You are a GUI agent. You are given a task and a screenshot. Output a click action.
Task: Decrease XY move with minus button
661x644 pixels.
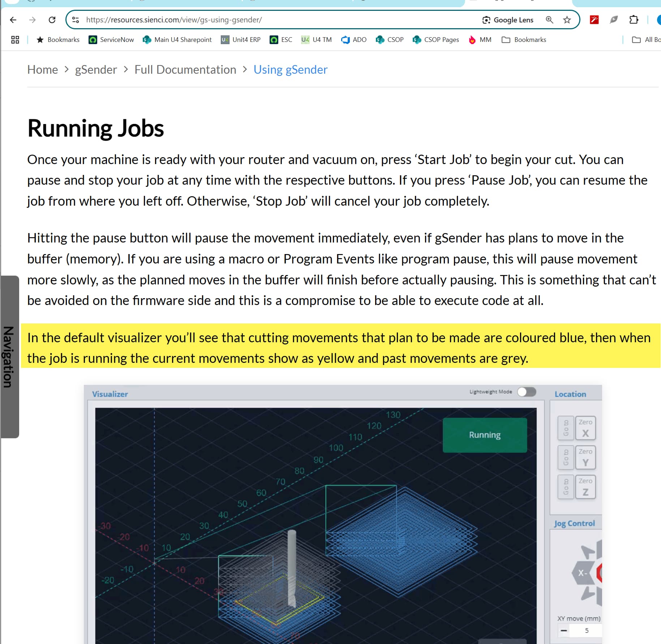564,631
